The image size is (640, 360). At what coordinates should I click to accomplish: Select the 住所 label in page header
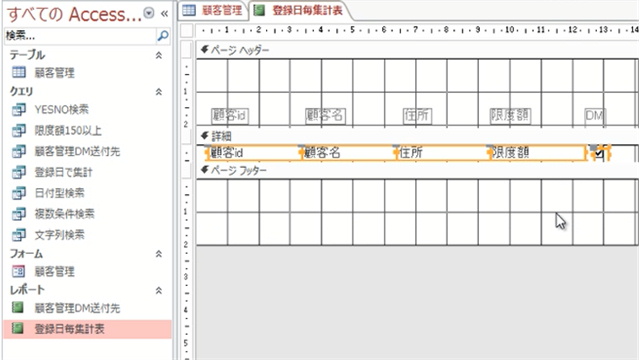(417, 116)
